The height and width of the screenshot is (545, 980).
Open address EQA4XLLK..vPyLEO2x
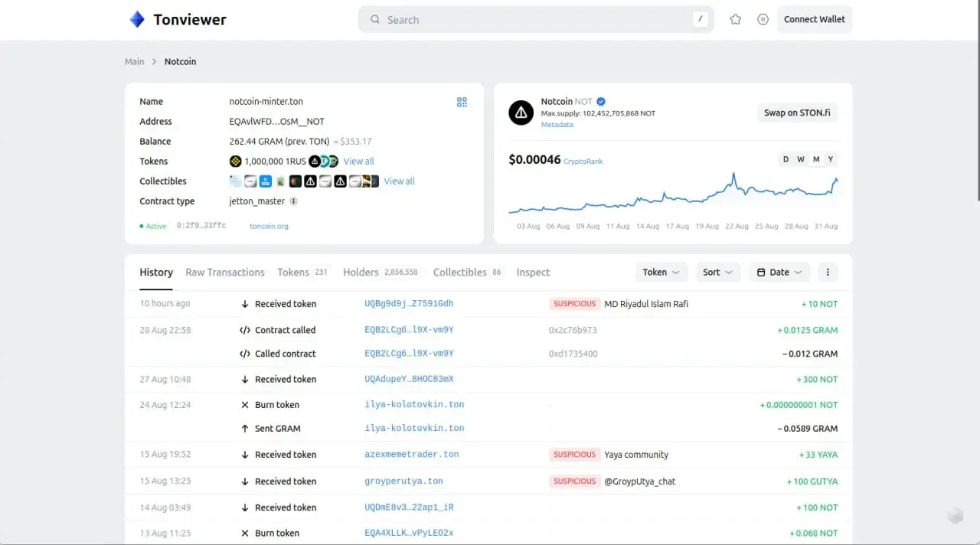click(x=409, y=534)
